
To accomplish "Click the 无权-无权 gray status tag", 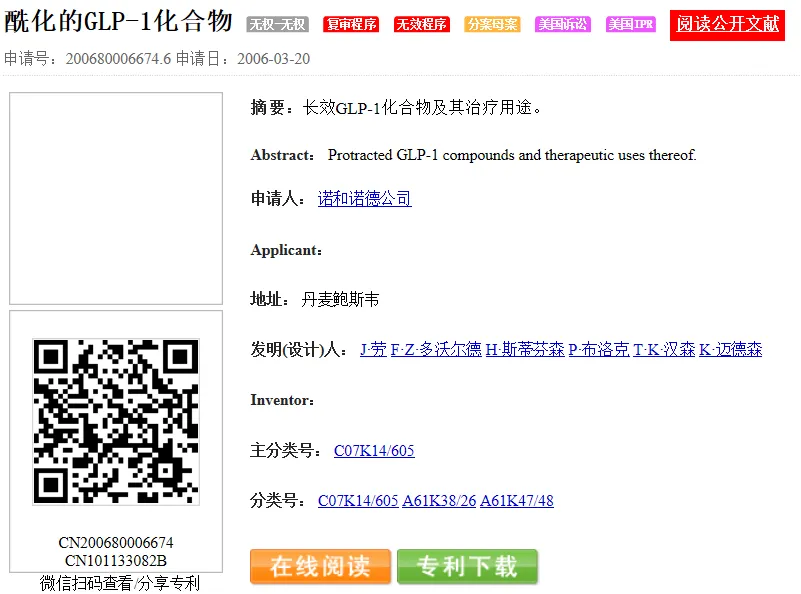I will coord(278,25).
